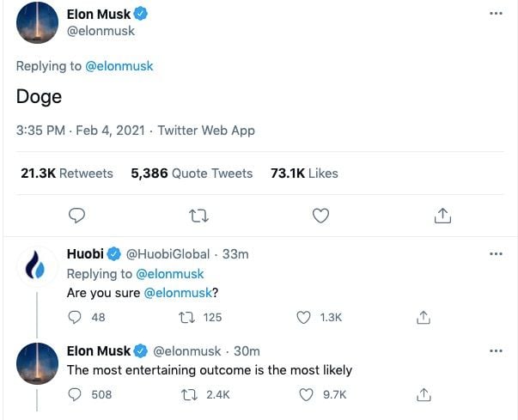This screenshot has width=518, height=420.
Task: Click the reply icon under the Doge tweet
Action: [x=76, y=215]
